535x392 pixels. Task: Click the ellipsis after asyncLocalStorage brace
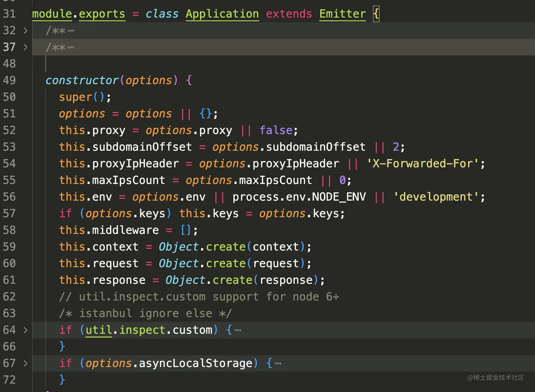coord(278,364)
